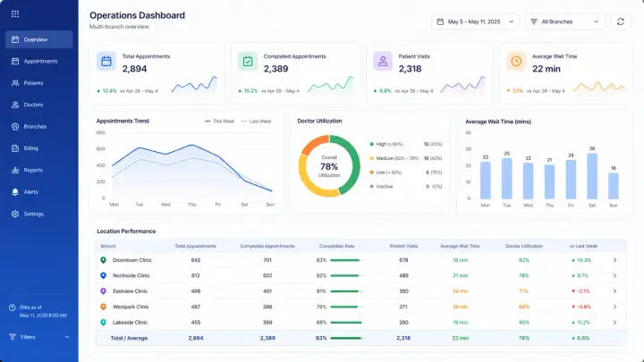Screen dimensions: 644x362
Task: Click the Settings gear icon
Action: point(15,214)
